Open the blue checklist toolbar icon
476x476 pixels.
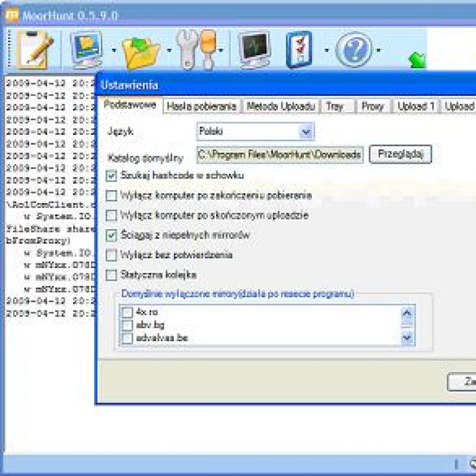(299, 49)
